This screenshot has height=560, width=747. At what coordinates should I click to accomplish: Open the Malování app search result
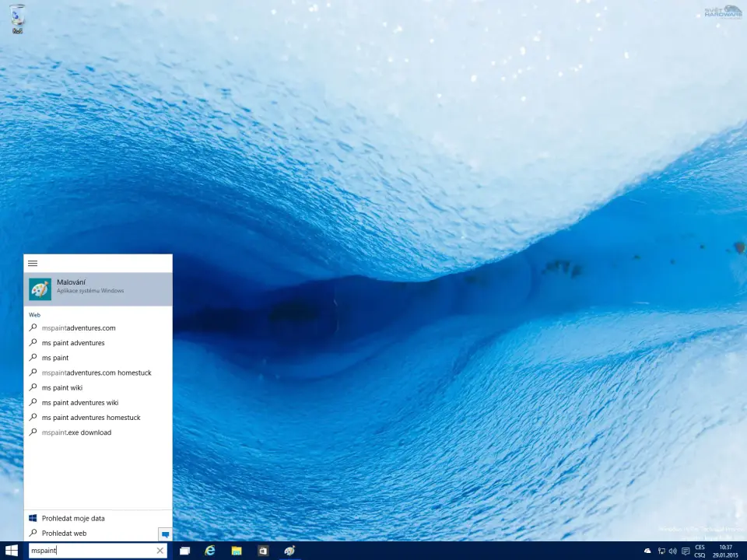point(97,289)
